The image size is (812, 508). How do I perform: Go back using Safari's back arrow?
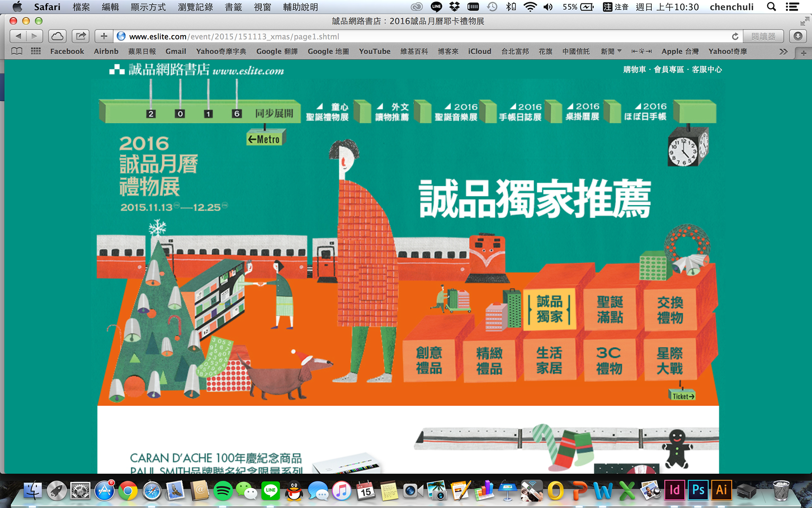pyautogui.click(x=18, y=36)
